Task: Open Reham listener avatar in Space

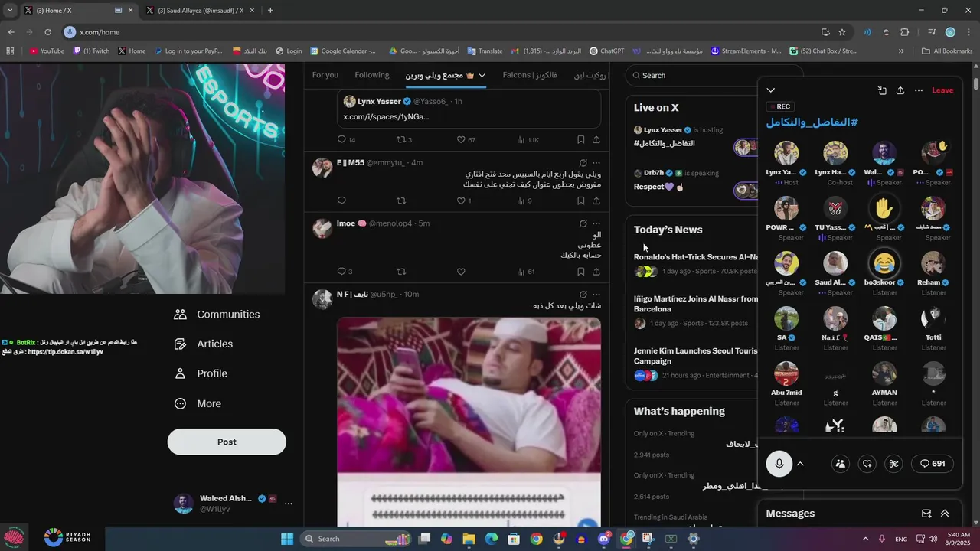Action: (933, 264)
